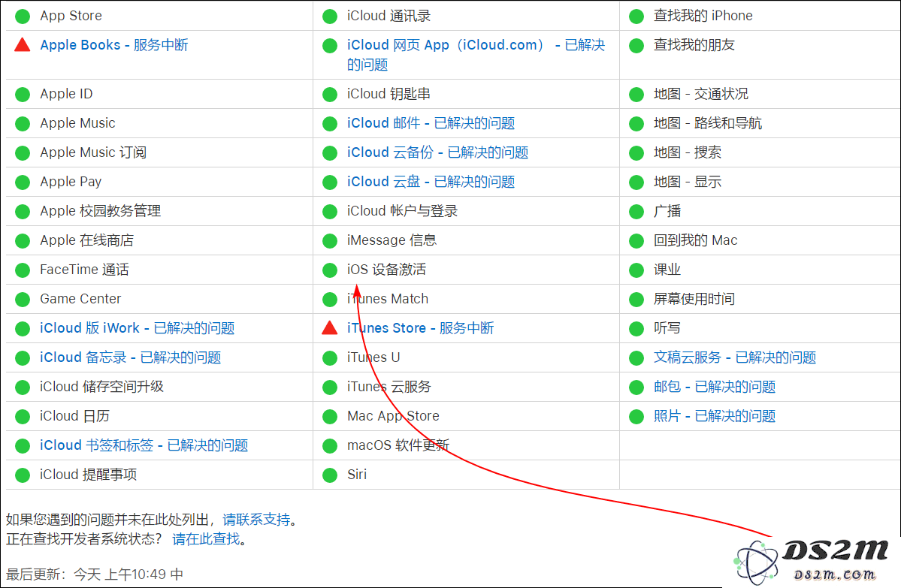Open 文稿云服务 已解决的问题 link

735,357
